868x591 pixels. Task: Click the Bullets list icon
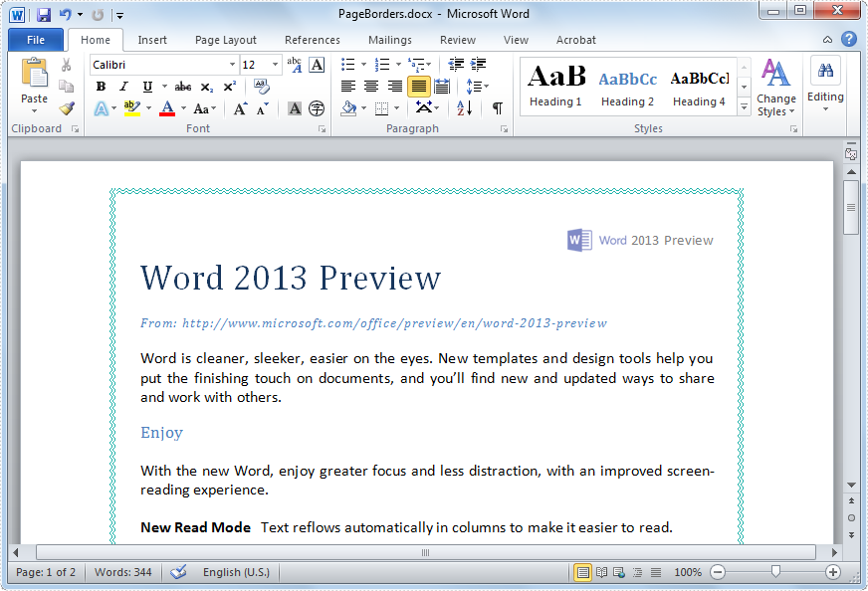pos(348,65)
